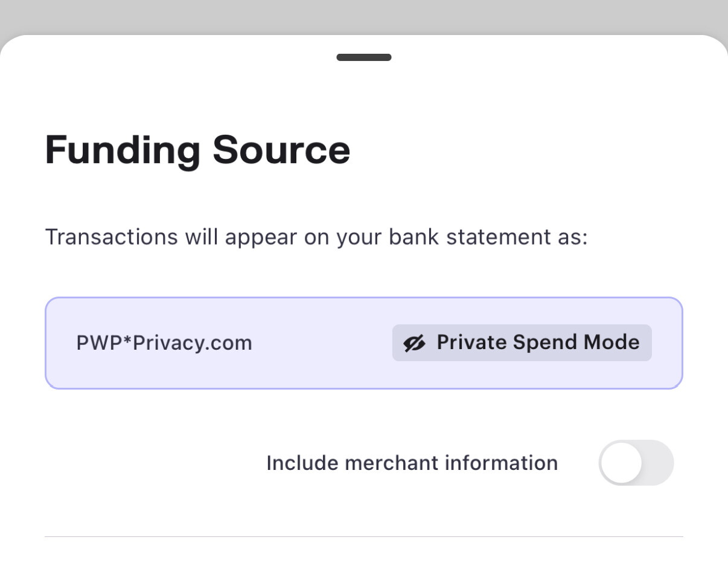Click the white toggle knob
Screen dimensions: 728x569
(621, 463)
